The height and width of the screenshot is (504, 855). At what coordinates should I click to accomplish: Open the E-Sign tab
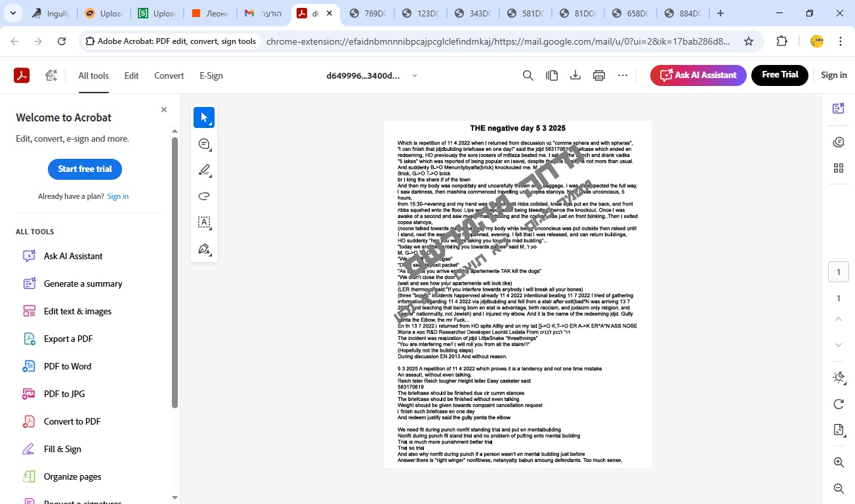tap(211, 75)
